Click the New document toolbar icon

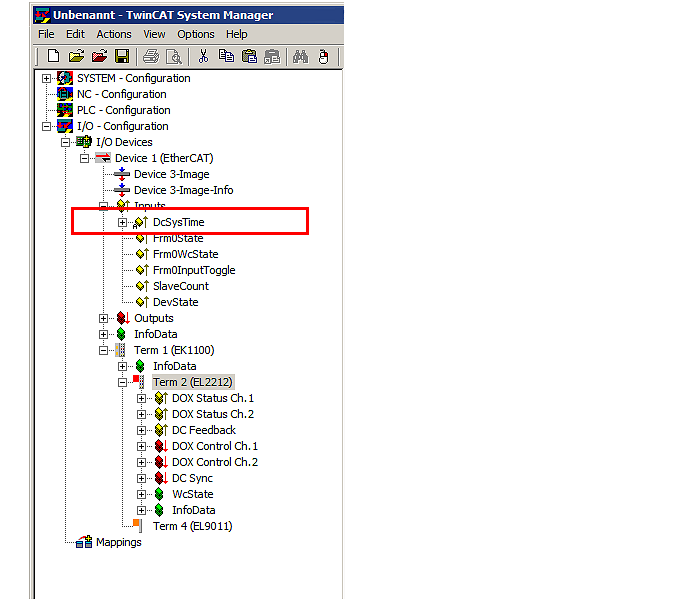tap(53, 56)
